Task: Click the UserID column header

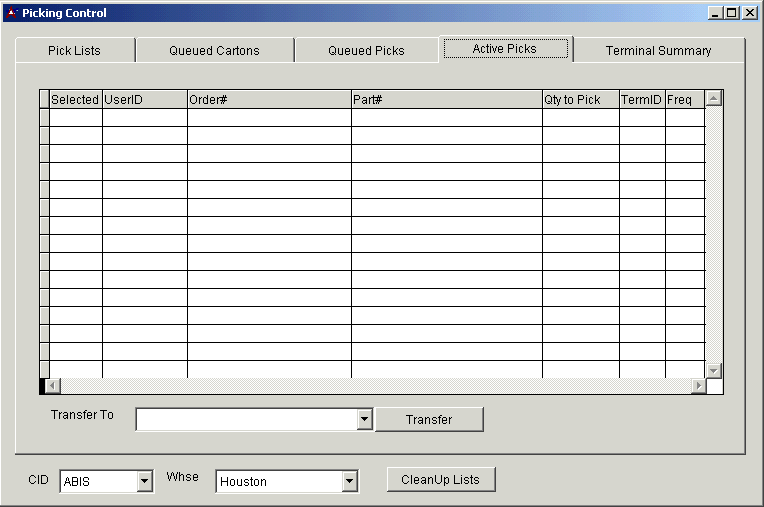Action: click(x=144, y=100)
